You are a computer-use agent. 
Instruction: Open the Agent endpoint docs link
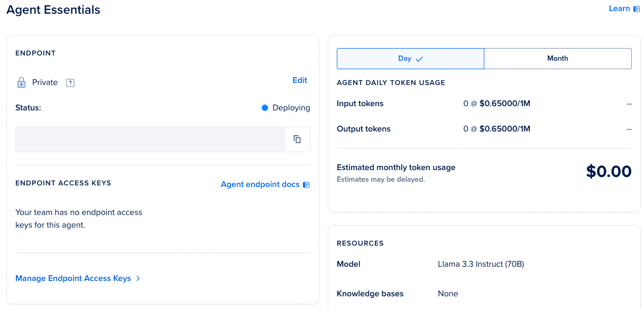[x=260, y=184]
